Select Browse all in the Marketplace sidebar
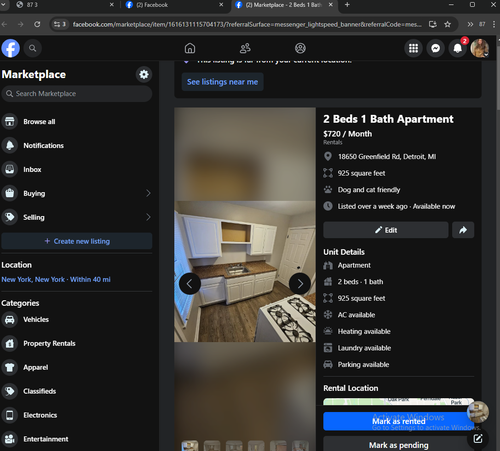Screen dimensions: 500x451 pyautogui.click(x=77, y=122)
